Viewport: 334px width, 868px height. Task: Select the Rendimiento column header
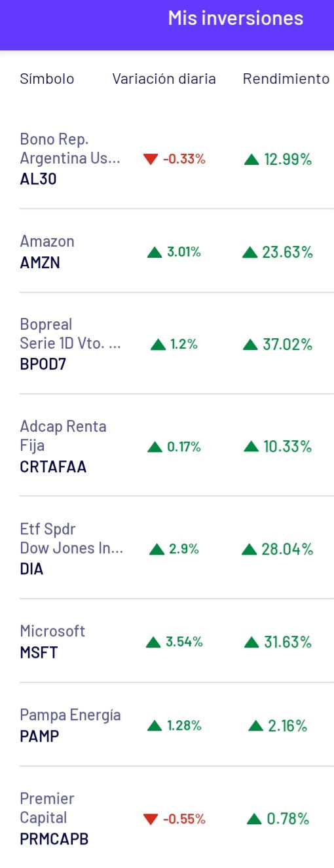coord(286,79)
